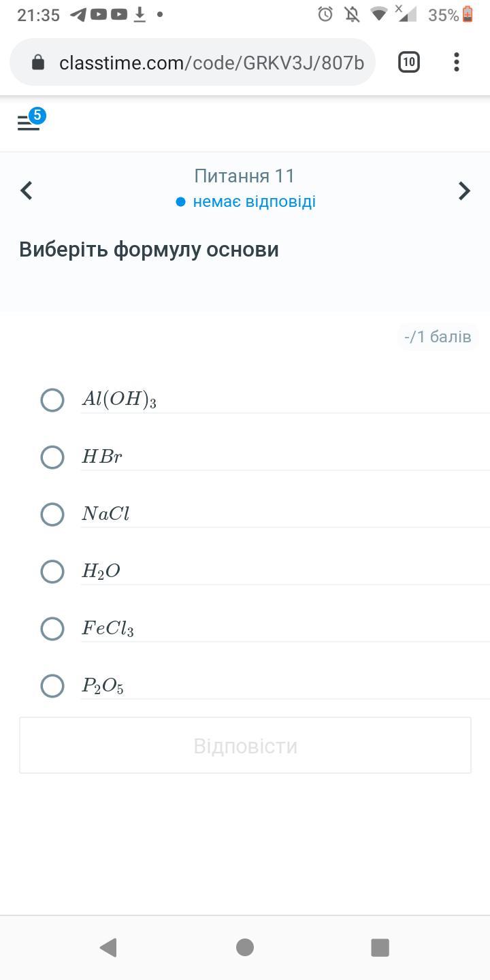Open the question list hamburger menu
This screenshot has width=490, height=980.
pos(28,122)
